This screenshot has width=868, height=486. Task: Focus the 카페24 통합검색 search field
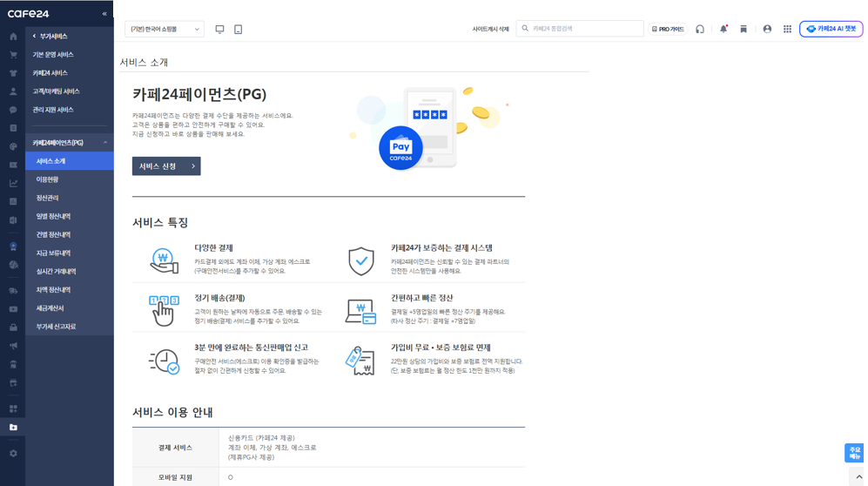pyautogui.click(x=580, y=28)
